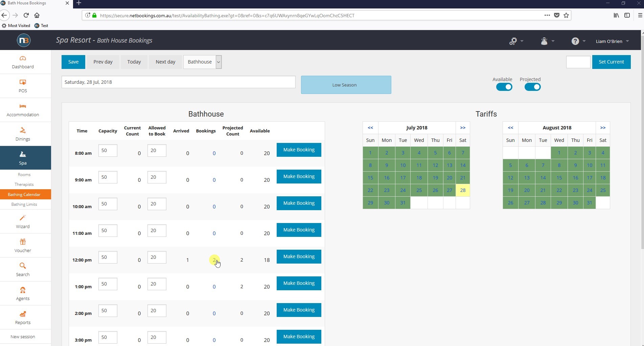Viewport: 644px width, 346px height.
Task: Click the 10:00 am Capacity field
Action: 108,204
